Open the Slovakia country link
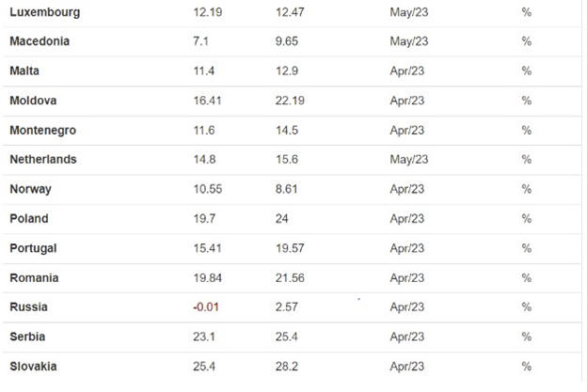The width and height of the screenshot is (587, 392). pyautogui.click(x=34, y=366)
